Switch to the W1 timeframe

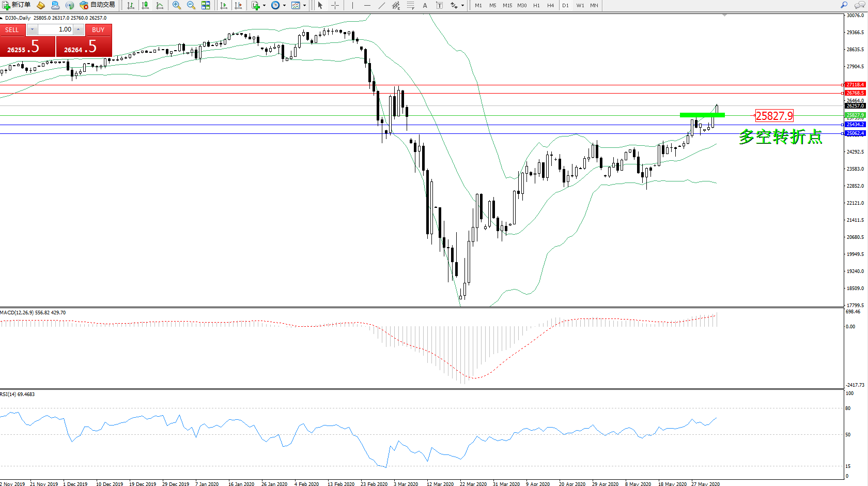click(x=580, y=5)
